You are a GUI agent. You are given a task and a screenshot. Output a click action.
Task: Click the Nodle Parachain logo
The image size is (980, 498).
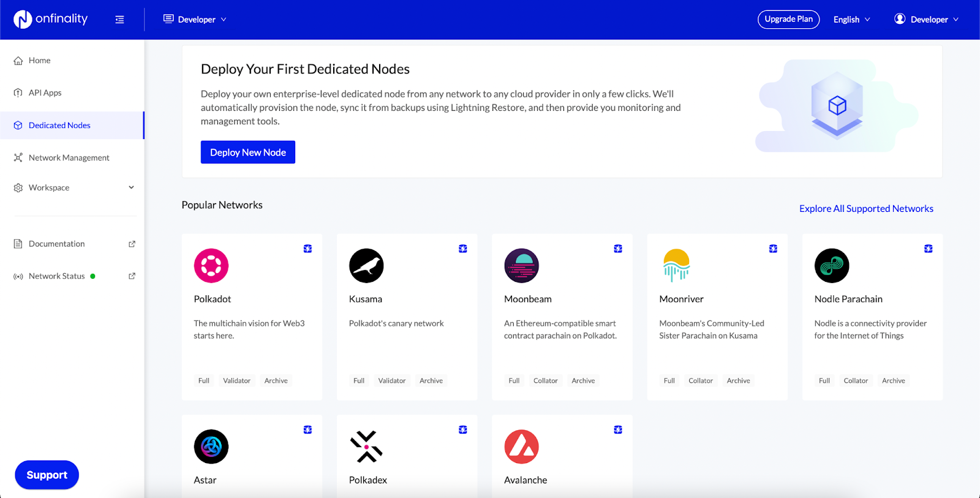point(831,266)
